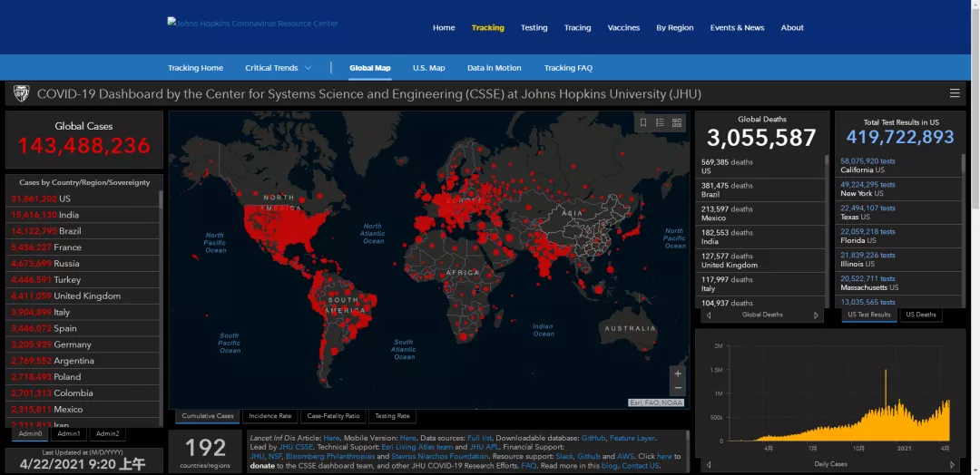This screenshot has height=475, width=980.
Task: Open the Tracing nav item
Action: pos(577,27)
